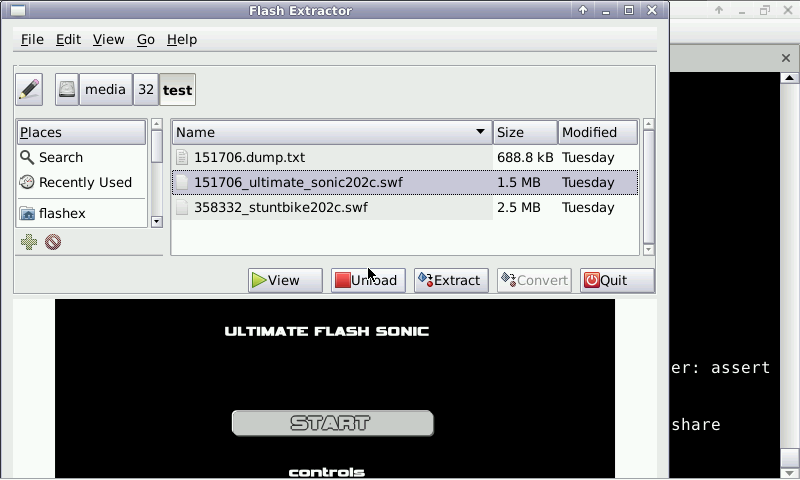Open the Help menu

[181, 39]
